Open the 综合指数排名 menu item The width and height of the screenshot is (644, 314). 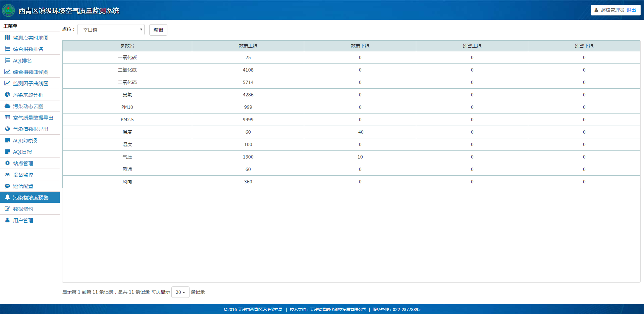(28, 49)
